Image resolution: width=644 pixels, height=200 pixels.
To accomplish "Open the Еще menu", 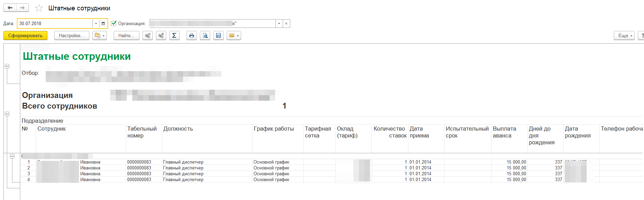I will click(624, 36).
